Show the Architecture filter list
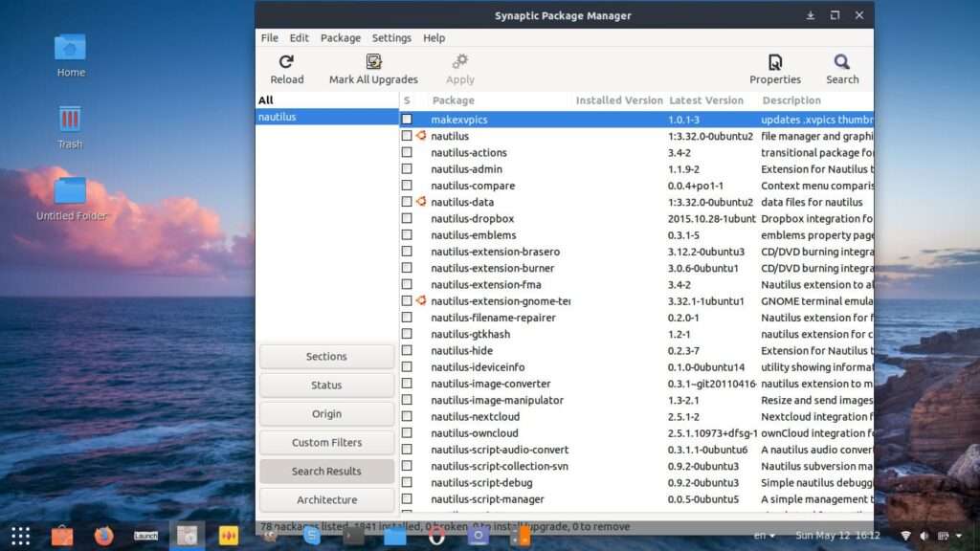This screenshot has height=551, width=980. coord(327,499)
